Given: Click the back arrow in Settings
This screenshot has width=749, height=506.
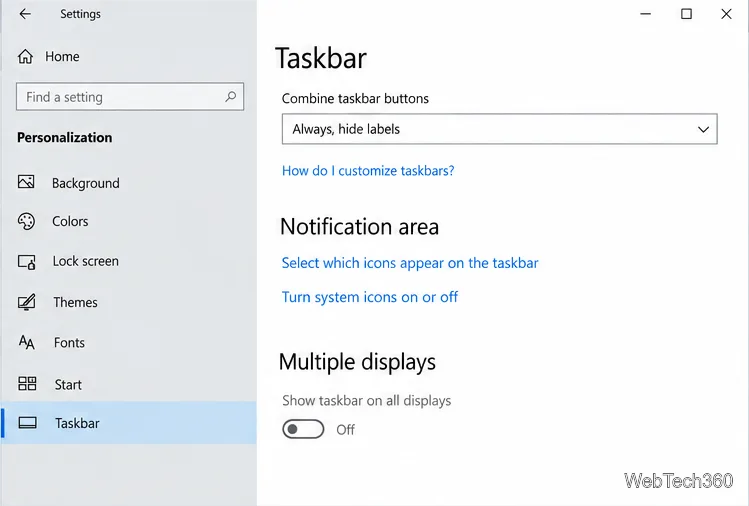Looking at the screenshot, I should coord(25,14).
